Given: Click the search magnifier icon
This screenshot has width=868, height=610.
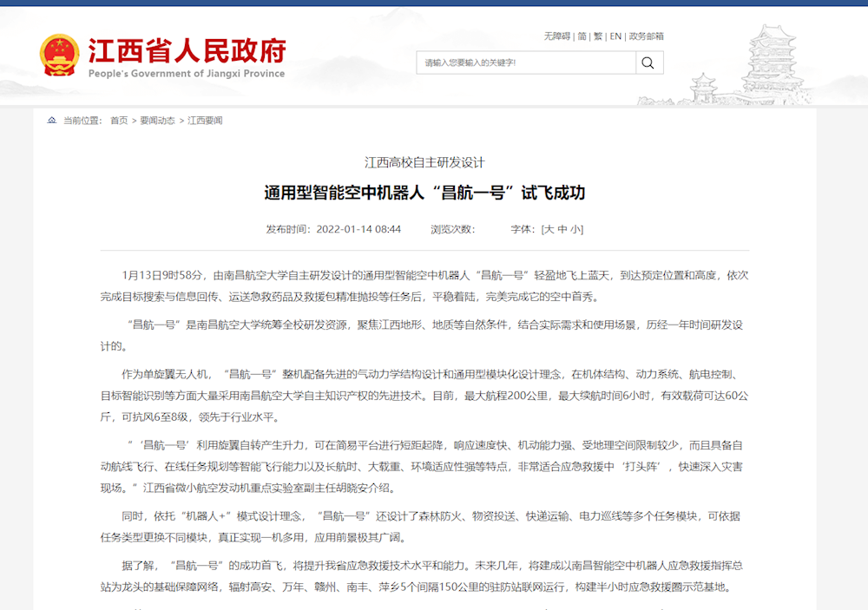Looking at the screenshot, I should 648,62.
